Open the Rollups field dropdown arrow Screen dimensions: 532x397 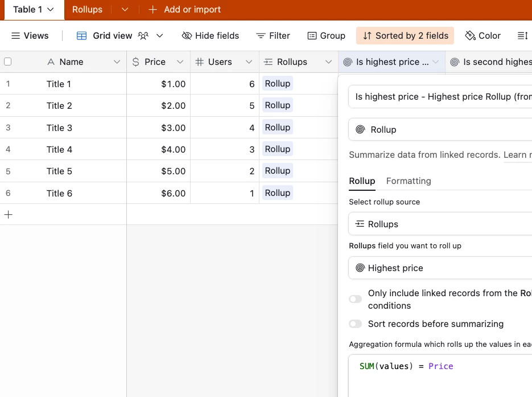tap(328, 62)
